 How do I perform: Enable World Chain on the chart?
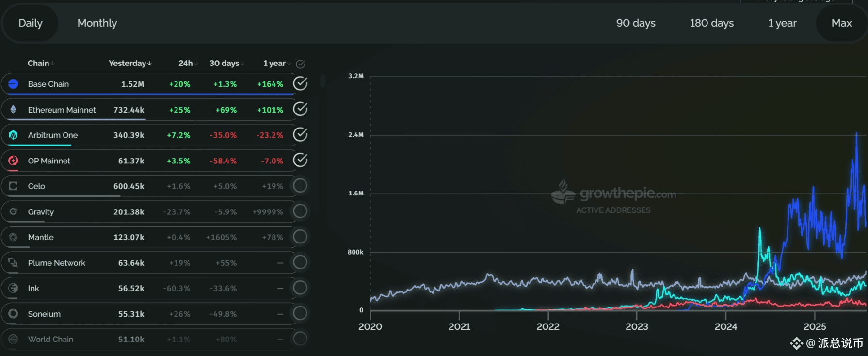pos(300,339)
